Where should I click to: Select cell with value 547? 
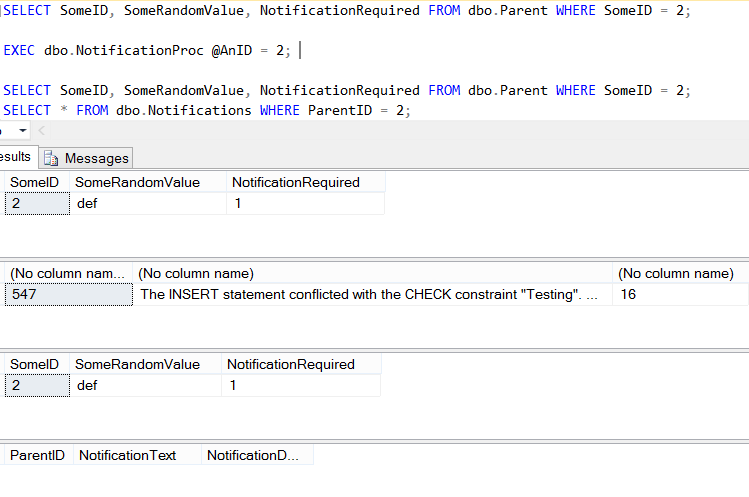(x=69, y=294)
